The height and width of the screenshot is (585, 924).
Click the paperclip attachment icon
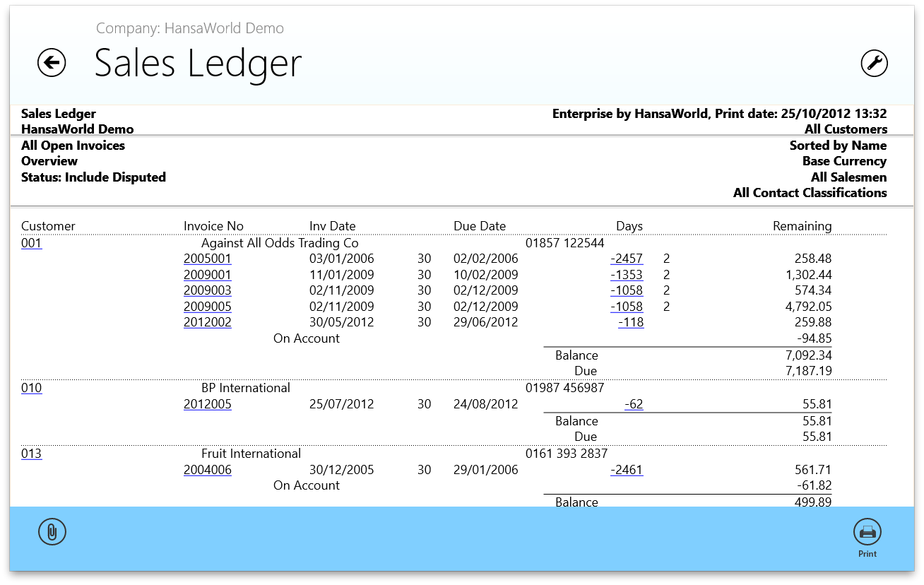click(x=52, y=532)
